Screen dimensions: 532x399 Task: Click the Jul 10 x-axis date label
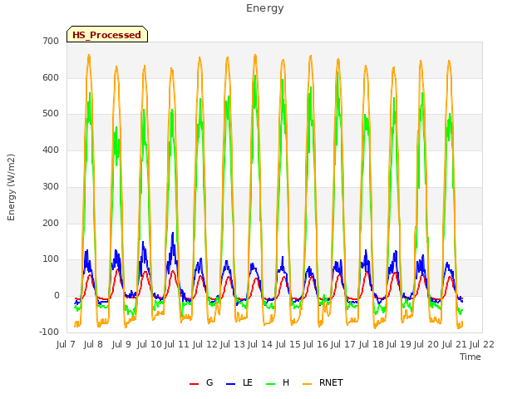150,344
